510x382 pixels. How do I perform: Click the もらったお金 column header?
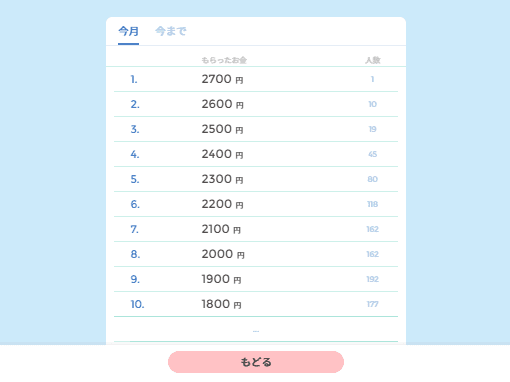224,60
